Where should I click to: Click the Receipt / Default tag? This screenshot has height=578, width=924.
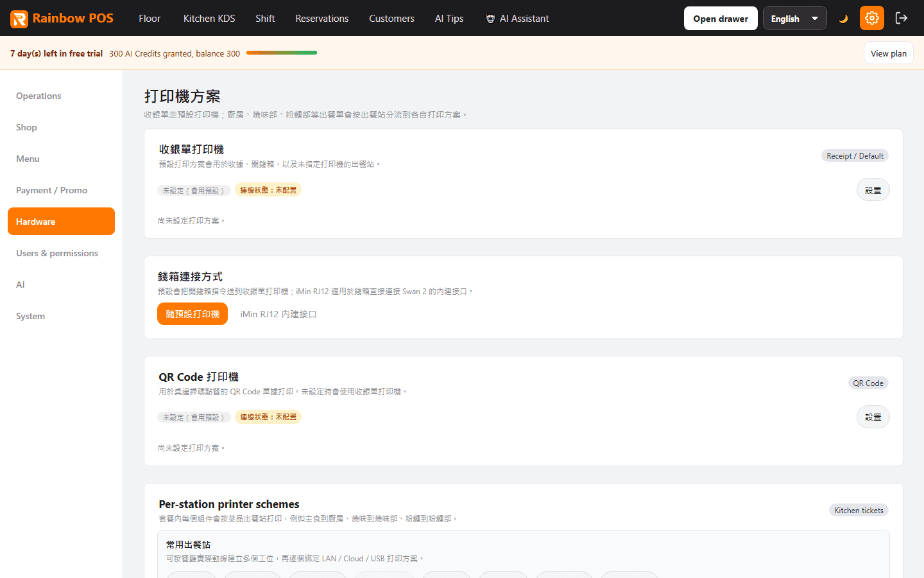click(x=855, y=156)
